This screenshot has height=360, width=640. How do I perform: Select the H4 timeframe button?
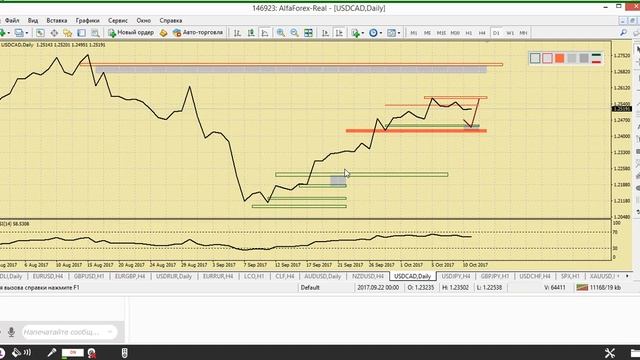point(482,33)
